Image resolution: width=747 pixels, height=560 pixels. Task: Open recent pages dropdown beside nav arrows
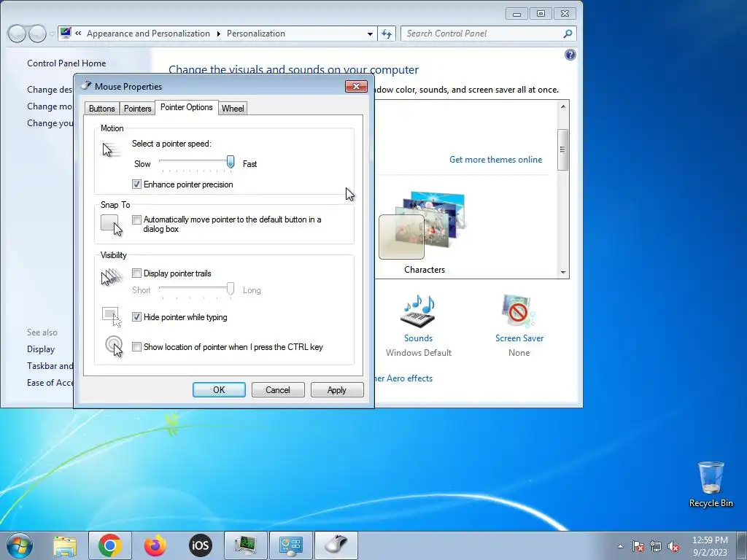click(52, 34)
